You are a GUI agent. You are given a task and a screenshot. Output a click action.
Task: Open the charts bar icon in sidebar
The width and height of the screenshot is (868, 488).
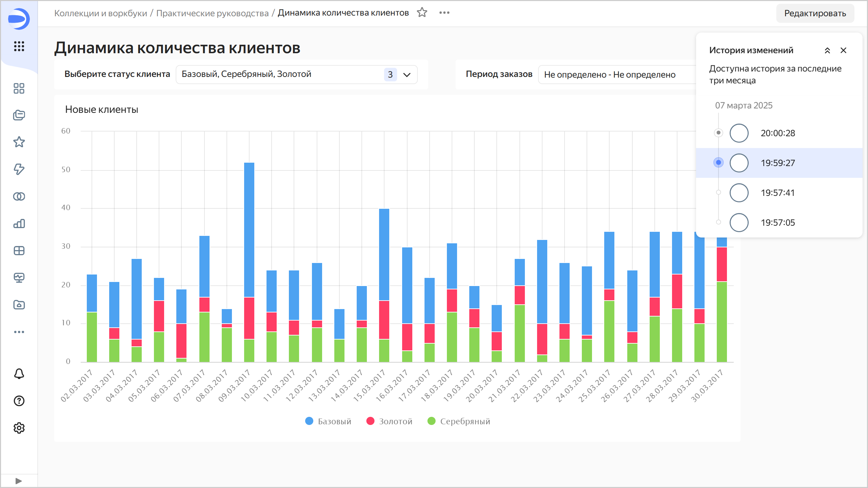point(19,224)
